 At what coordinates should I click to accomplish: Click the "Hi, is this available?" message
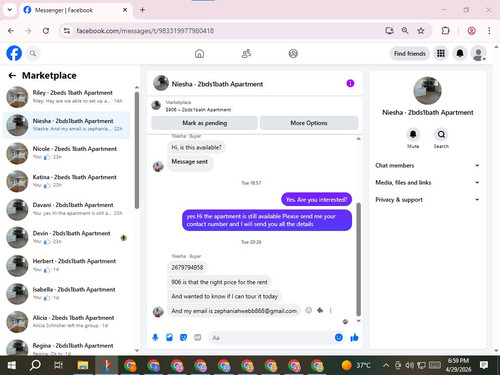(196, 147)
